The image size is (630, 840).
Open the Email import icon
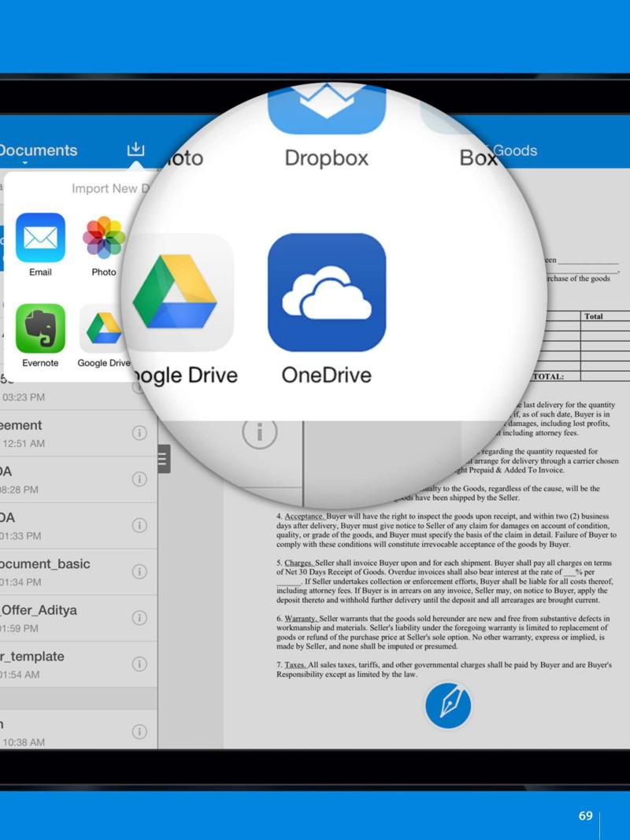click(x=40, y=237)
